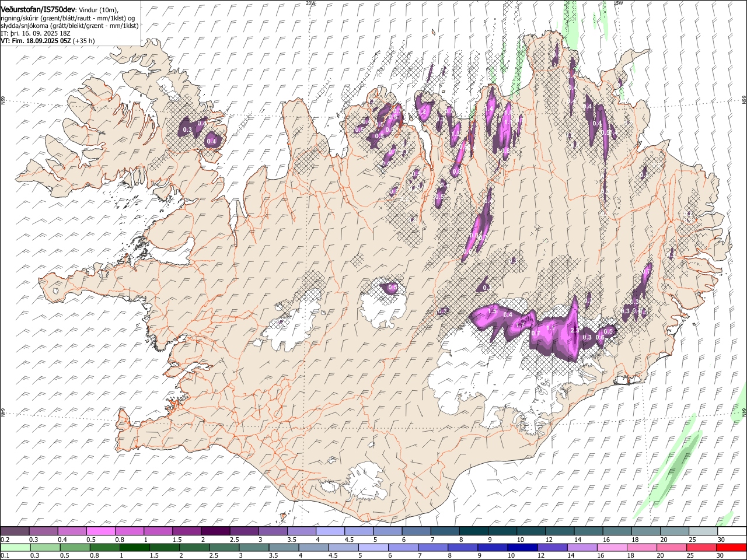Pick the snow scale swatch between 12 and 14
The width and height of the screenshot is (747, 560).
(560, 531)
